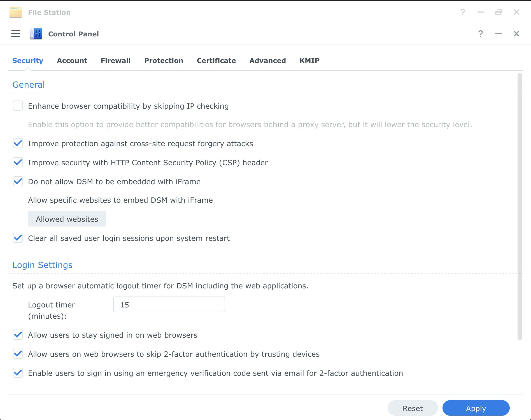Maximize the File Station window
The width and height of the screenshot is (531, 420).
click(x=499, y=12)
